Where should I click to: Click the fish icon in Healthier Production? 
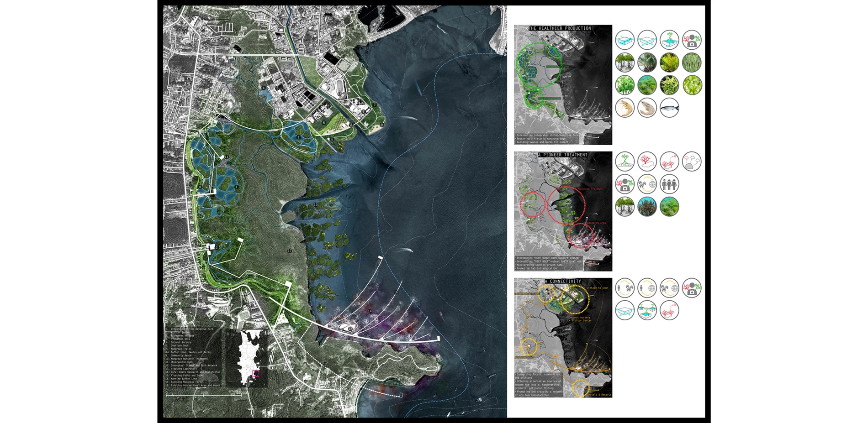(669, 108)
